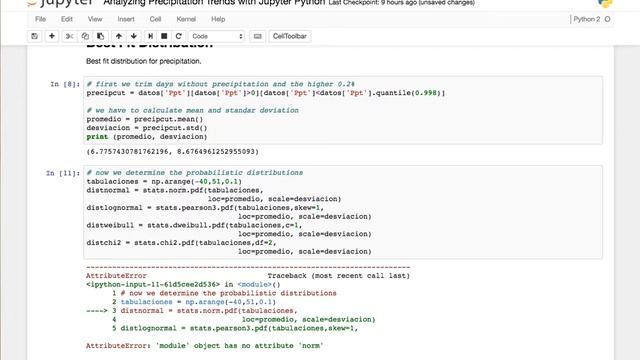Open the Edit menu
Image resolution: width=640 pixels, height=360 pixels.
(67, 19)
